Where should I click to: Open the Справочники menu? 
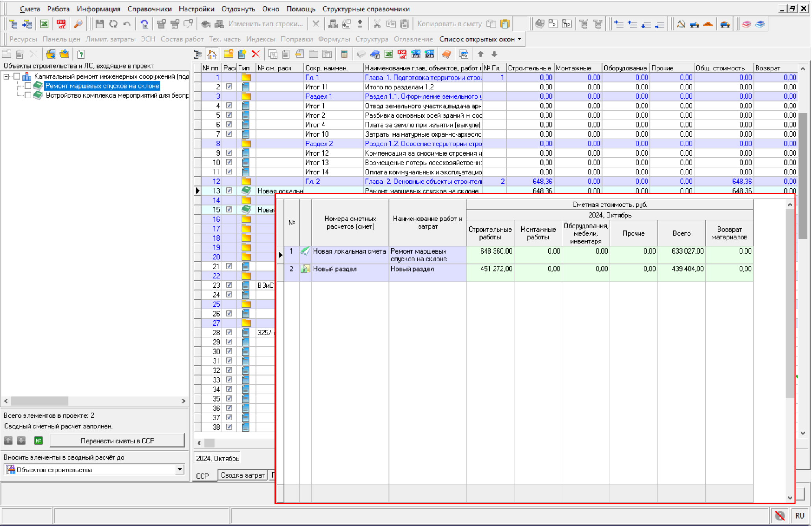click(x=149, y=9)
